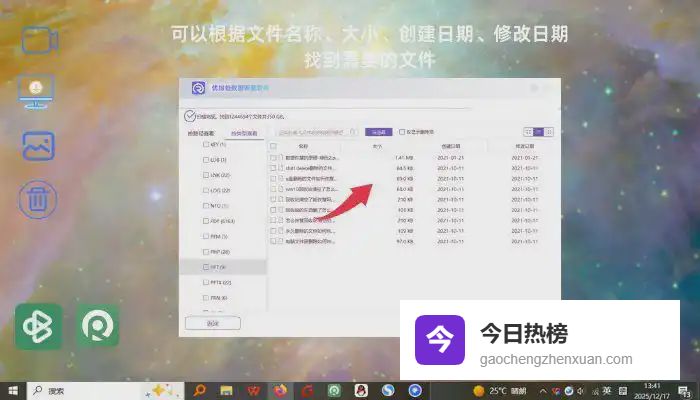Screen dimensions: 700x400
Task: Check the KEY file type checkbox
Action: 204,145
